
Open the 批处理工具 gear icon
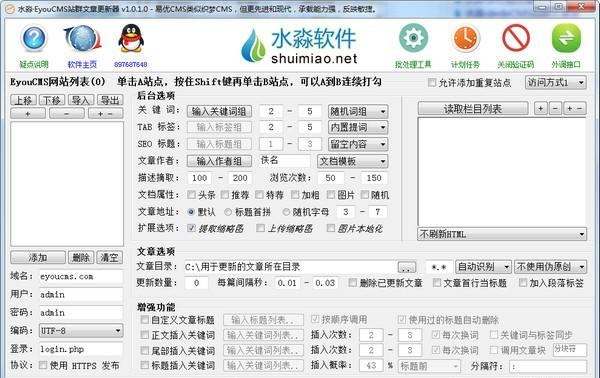coord(413,37)
